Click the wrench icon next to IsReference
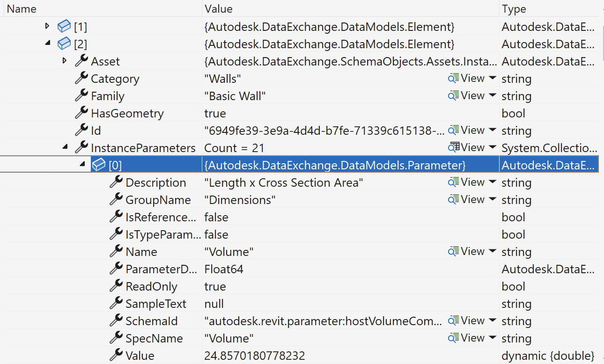 point(116,217)
